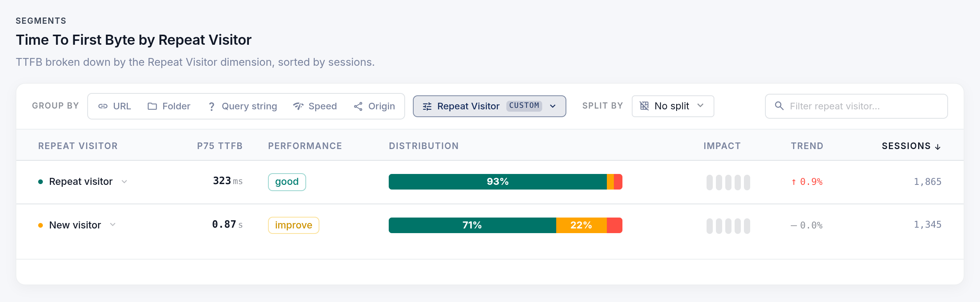Open the Repeat Visitor custom dimension dropdown

489,106
